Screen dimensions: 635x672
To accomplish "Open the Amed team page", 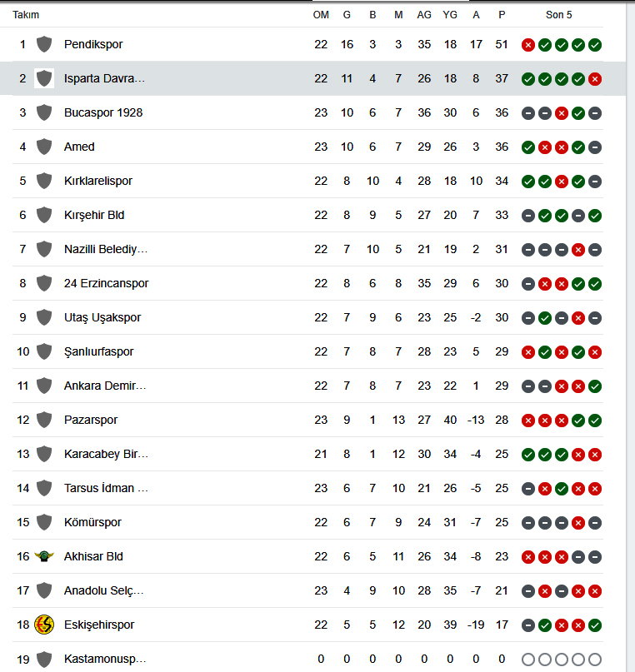I will tap(79, 147).
